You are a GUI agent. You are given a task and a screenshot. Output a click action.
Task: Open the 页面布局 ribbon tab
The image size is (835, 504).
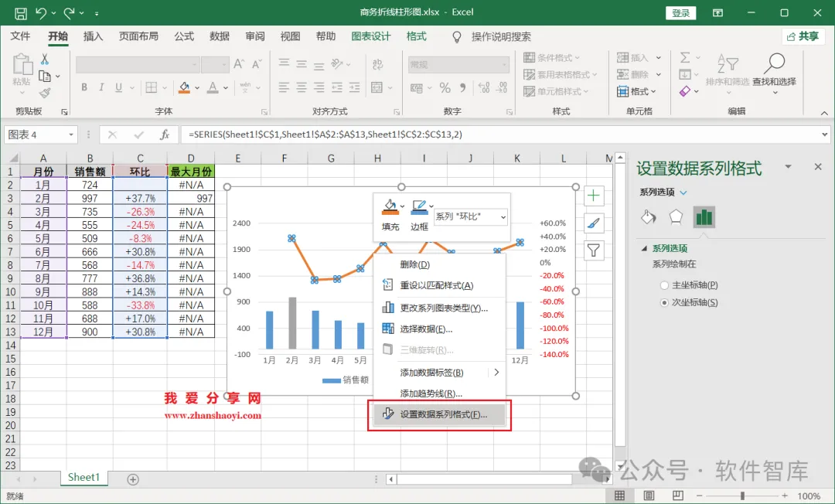pyautogui.click(x=138, y=36)
